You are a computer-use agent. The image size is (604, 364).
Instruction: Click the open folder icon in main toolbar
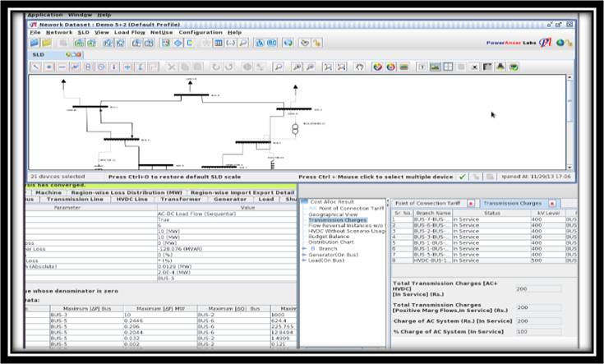click(48, 43)
